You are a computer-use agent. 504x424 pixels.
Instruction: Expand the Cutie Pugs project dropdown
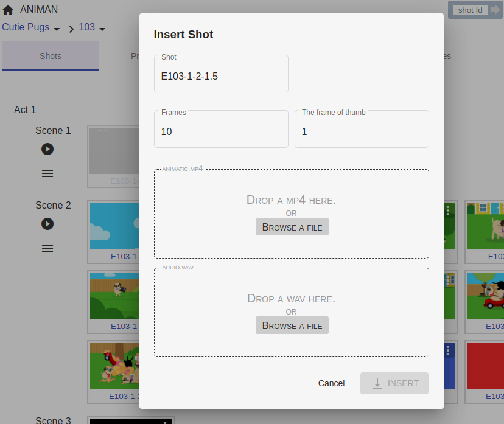click(57, 29)
